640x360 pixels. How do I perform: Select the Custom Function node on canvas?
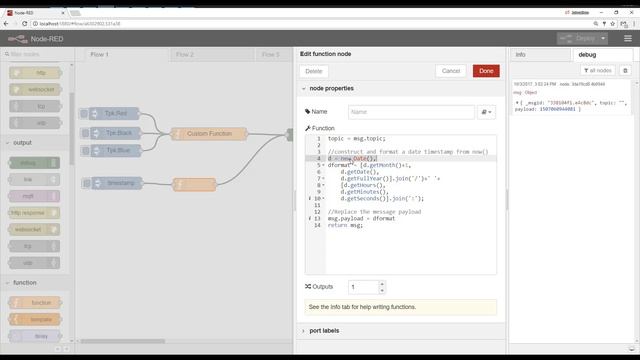209,134
